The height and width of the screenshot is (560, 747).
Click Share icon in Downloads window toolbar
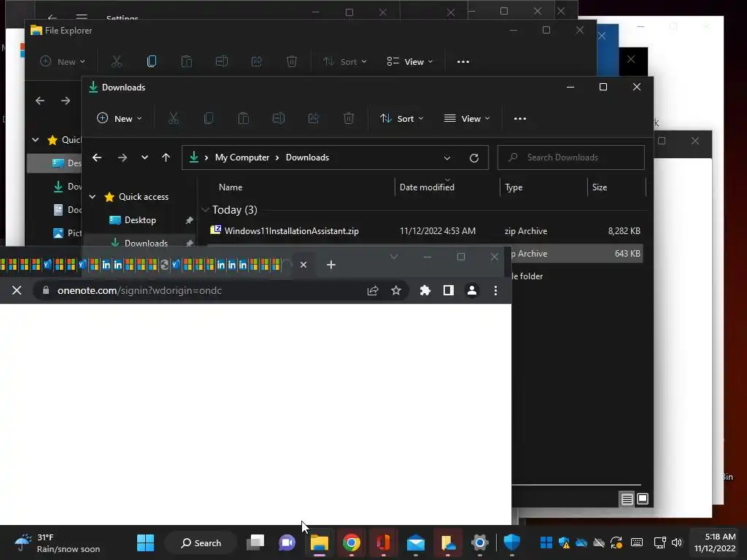[x=314, y=119]
